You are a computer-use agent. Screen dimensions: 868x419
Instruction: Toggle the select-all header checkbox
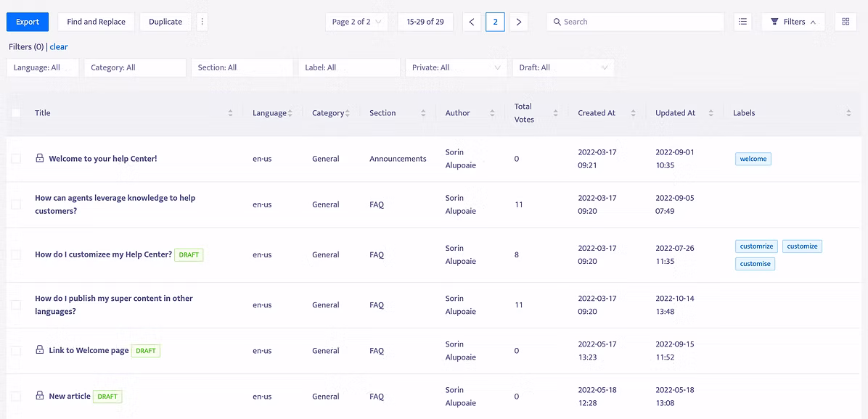[x=16, y=113]
